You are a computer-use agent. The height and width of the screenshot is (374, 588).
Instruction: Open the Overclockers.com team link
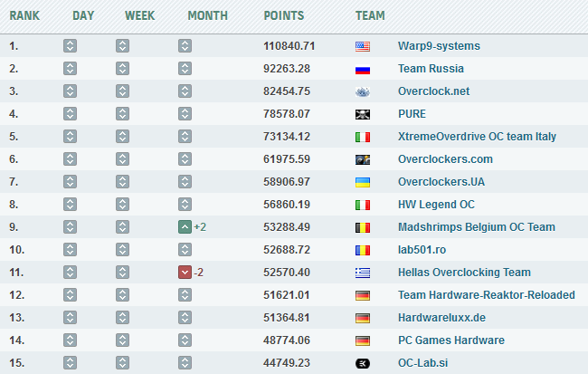click(x=445, y=159)
